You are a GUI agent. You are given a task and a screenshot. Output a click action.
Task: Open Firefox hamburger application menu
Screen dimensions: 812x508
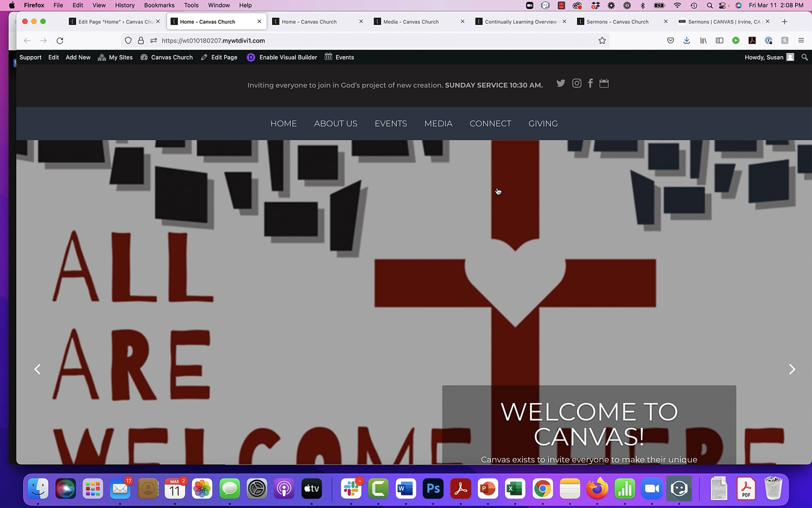click(x=801, y=41)
